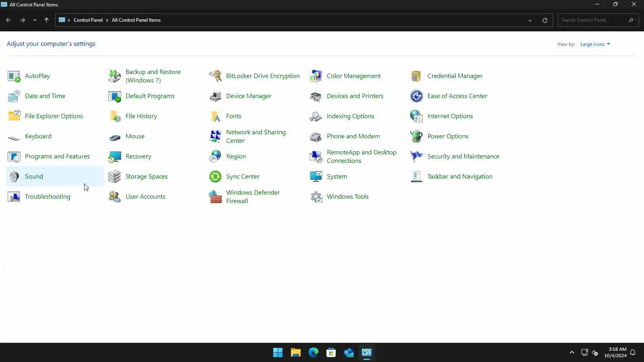644x362 pixels.
Task: Open the Storage Spaces icon
Action: tap(115, 177)
